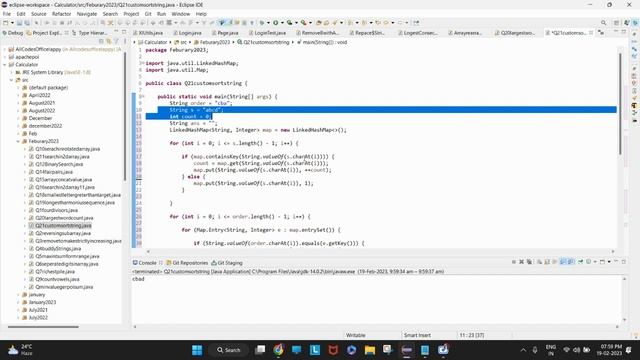The width and height of the screenshot is (640, 360).
Task: Click Remove All Terminated Launches icon
Action: [x=529, y=262]
